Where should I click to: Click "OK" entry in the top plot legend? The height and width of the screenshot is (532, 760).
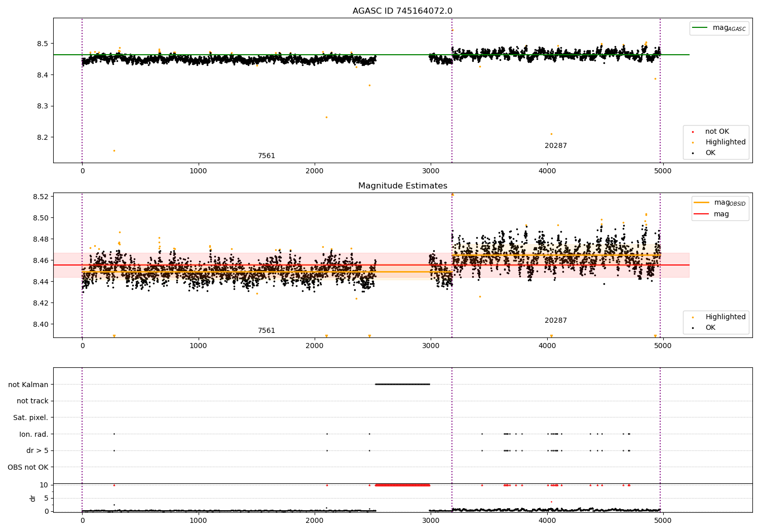tap(710, 153)
